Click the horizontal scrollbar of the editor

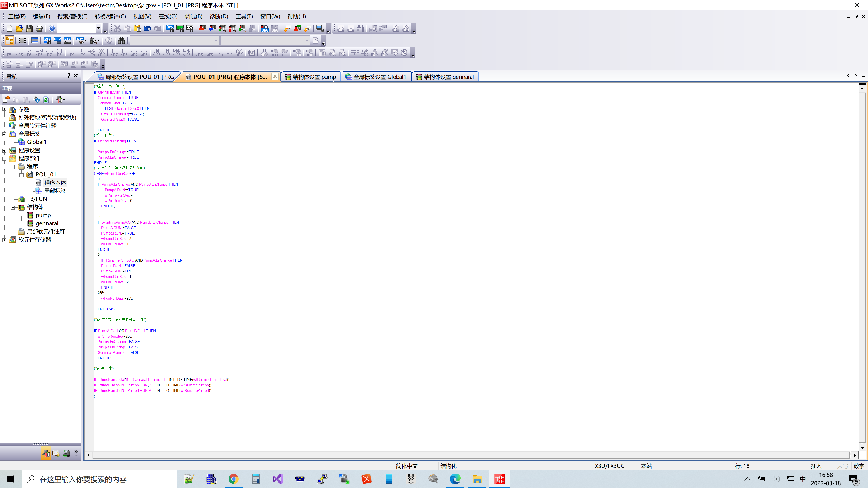coord(472,455)
